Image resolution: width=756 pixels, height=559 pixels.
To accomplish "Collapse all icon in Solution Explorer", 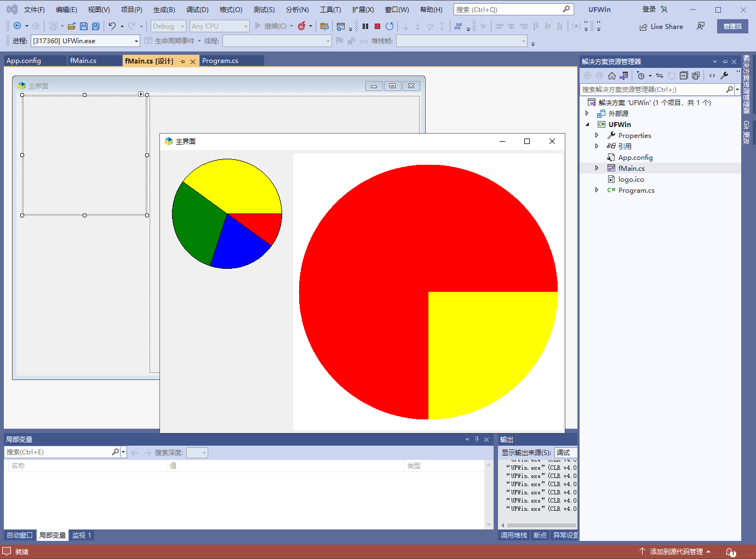I will (684, 76).
